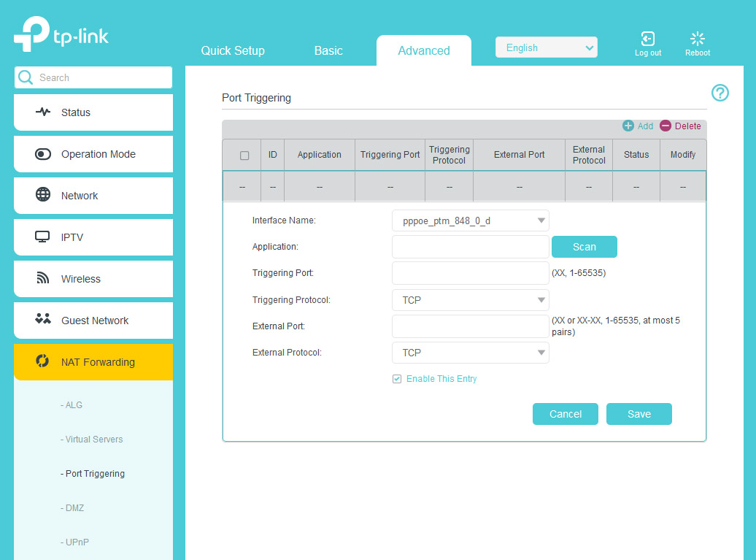The width and height of the screenshot is (756, 560).
Task: Open the Triggering Protocol dropdown
Action: (470, 300)
